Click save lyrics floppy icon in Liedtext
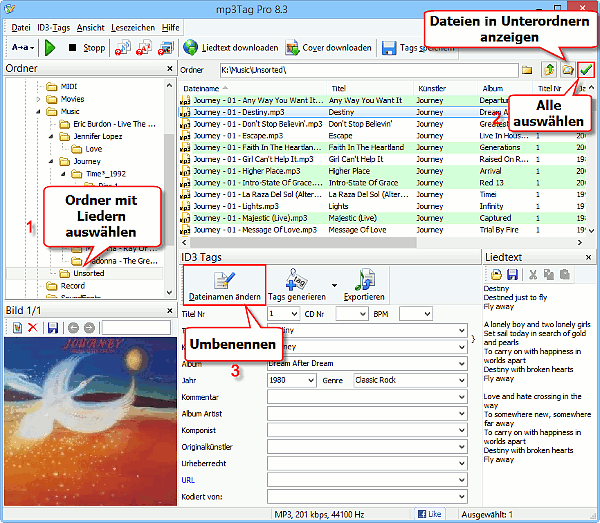Viewport: 600px width, 523px height. click(512, 274)
